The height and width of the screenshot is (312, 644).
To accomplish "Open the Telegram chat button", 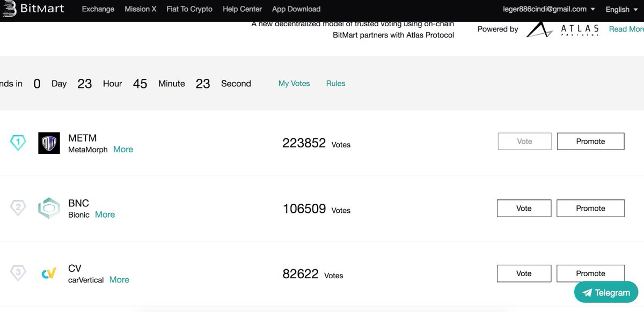I will (x=606, y=293).
